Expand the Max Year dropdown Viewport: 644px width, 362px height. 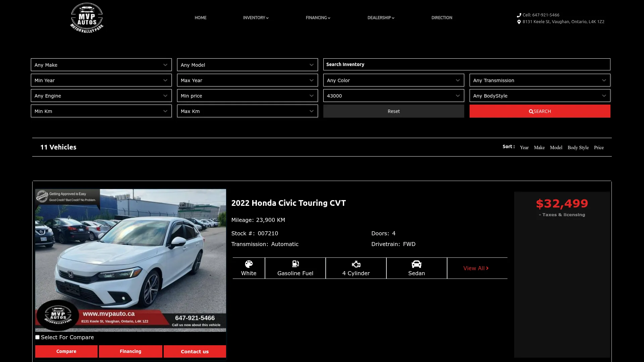click(248, 80)
